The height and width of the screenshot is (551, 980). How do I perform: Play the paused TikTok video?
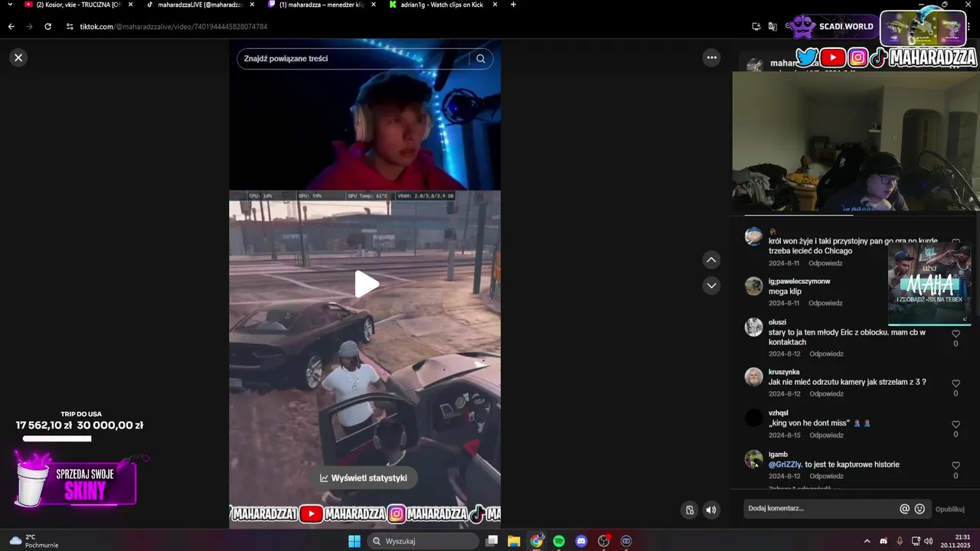[x=366, y=284]
